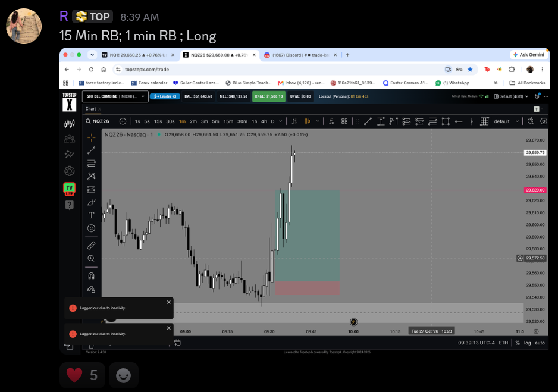Open the Chrome extensions puzzle icon
Image resolution: width=558 pixels, height=392 pixels.
(512, 70)
